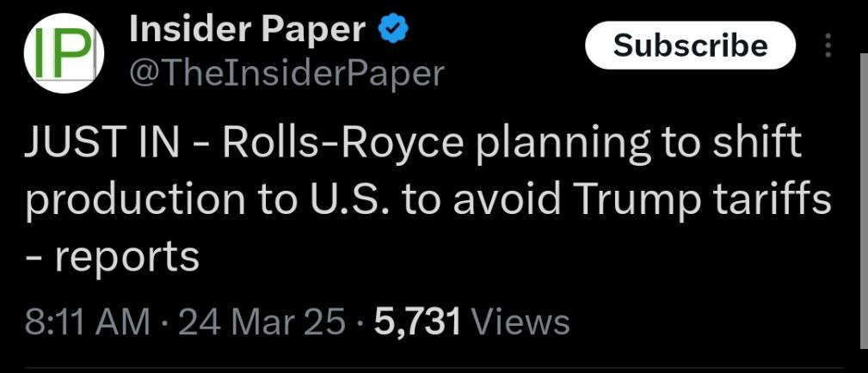Screen dimensions: 868x373
Task: Click the Trump tariffs text in the post
Action: (703, 201)
